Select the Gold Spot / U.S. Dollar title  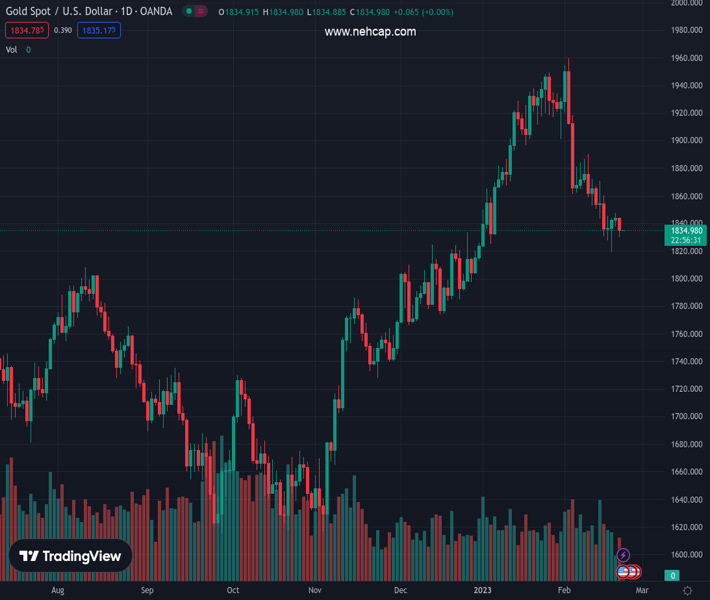88,12
